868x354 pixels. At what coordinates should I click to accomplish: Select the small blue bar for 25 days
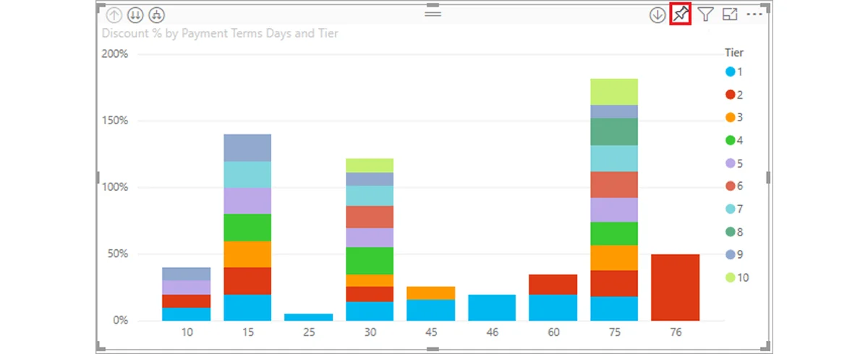[309, 317]
